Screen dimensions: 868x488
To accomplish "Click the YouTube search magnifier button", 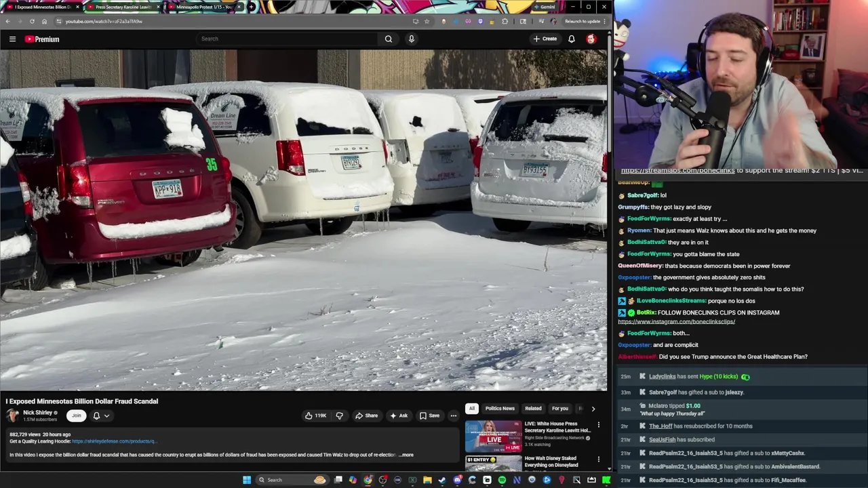I will click(389, 39).
